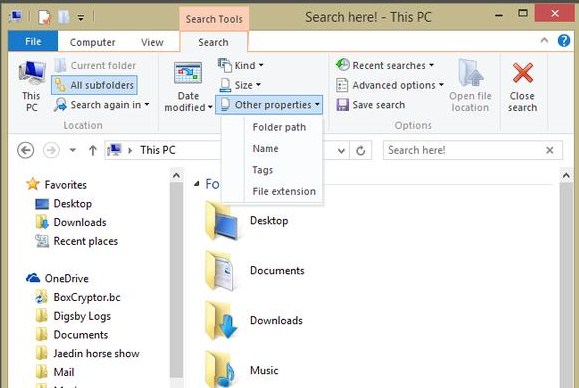Click Search Tools contextual tab header
Image resolution: width=579 pixels, height=388 pixels.
(214, 19)
